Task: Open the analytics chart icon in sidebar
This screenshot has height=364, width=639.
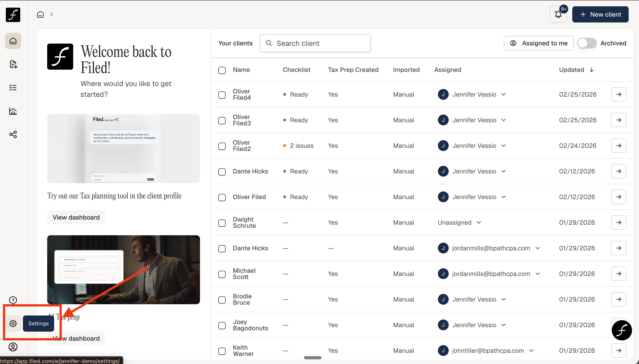Action: (13, 111)
